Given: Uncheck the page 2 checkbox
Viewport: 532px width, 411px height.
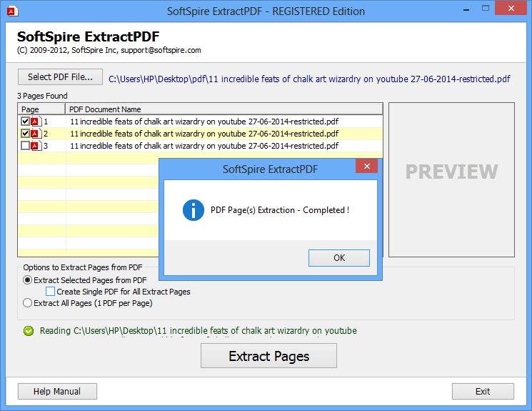Looking at the screenshot, I should [25, 133].
